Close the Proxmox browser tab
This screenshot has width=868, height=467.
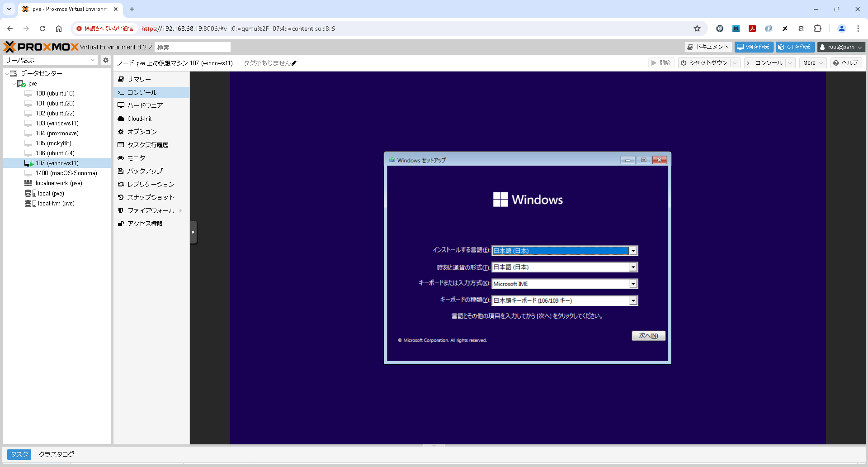[x=116, y=9]
